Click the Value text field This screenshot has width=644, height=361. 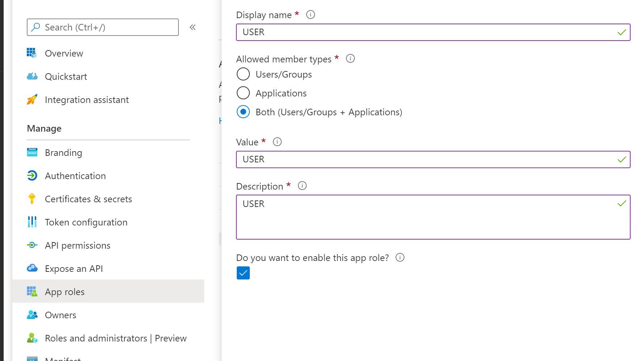[427, 159]
